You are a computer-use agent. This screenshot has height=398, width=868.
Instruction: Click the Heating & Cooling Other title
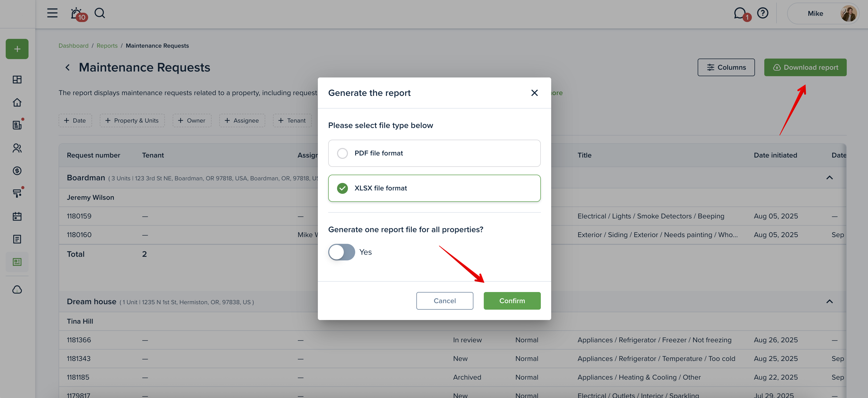(x=639, y=377)
